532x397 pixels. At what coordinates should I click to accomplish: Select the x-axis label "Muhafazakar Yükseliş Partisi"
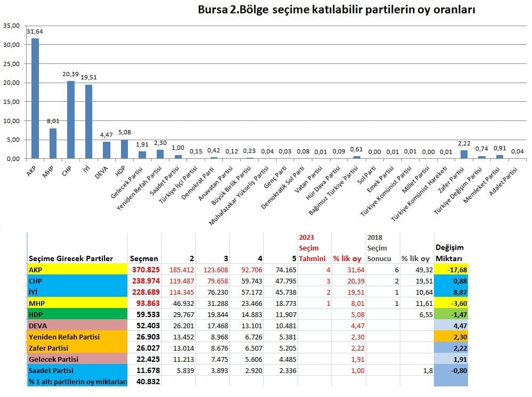point(238,196)
